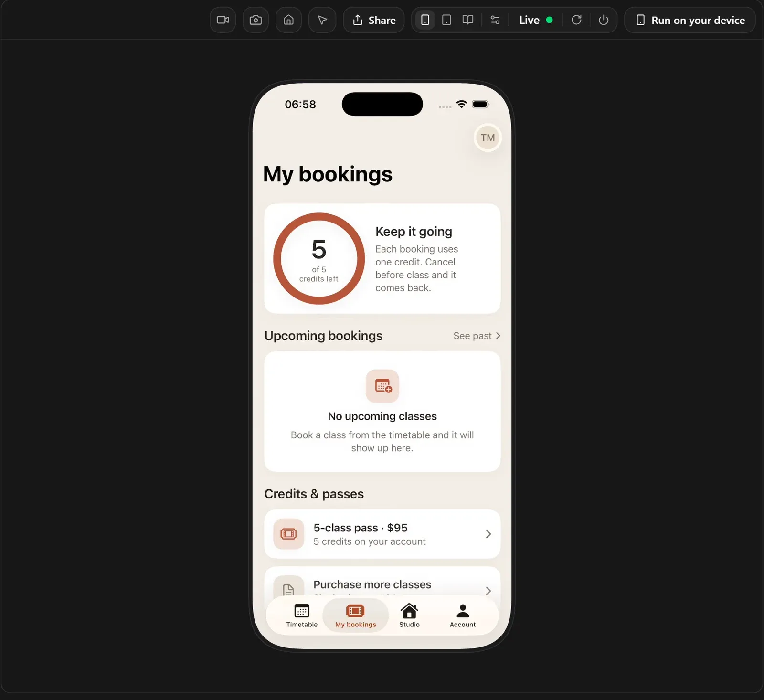Click the calendar-plus icon in the empty state
Viewport: 764px width, 700px height.
pos(382,386)
